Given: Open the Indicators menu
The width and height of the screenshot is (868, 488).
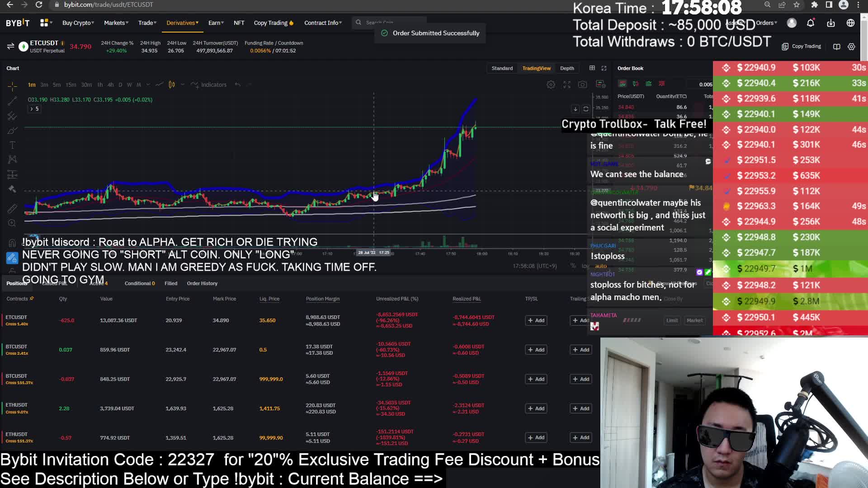Looking at the screenshot, I should (209, 84).
